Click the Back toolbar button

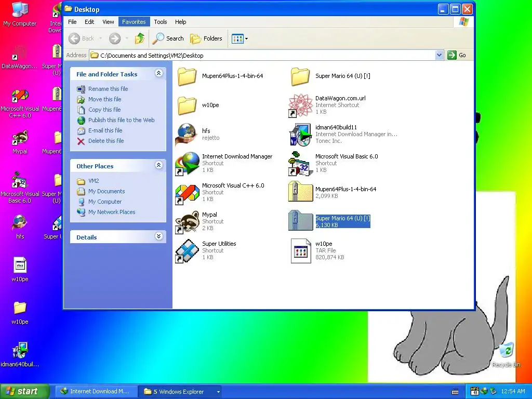pyautogui.click(x=82, y=38)
